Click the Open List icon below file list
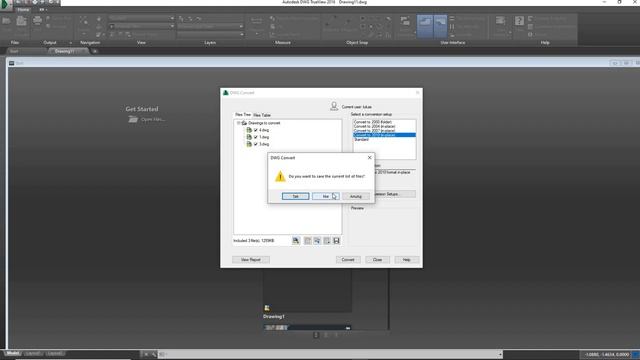 click(317, 241)
